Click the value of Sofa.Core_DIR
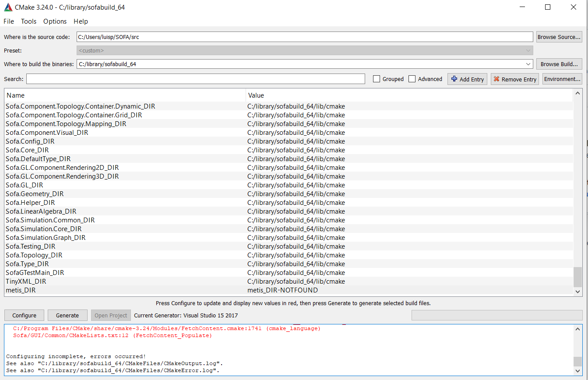This screenshot has height=380, width=588. click(x=296, y=150)
